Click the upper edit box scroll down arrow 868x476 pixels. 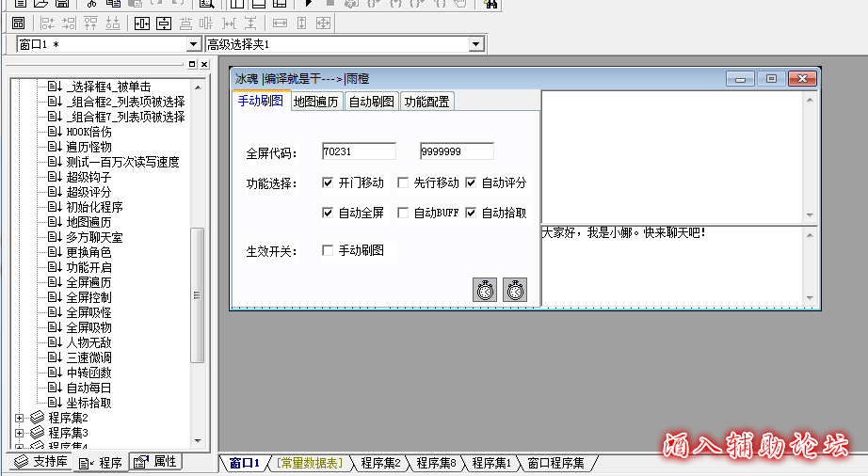(x=810, y=215)
